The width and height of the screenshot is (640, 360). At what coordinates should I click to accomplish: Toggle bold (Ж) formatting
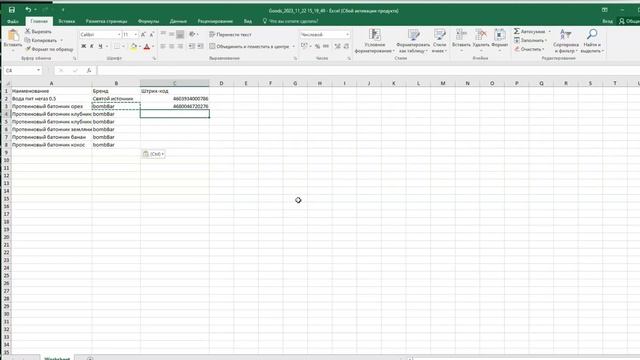coord(84,47)
